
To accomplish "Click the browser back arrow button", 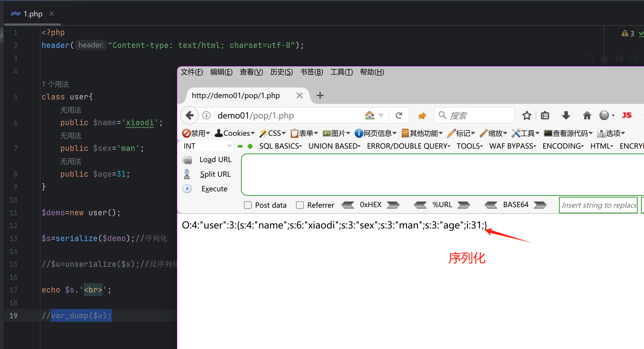I will pos(190,116).
